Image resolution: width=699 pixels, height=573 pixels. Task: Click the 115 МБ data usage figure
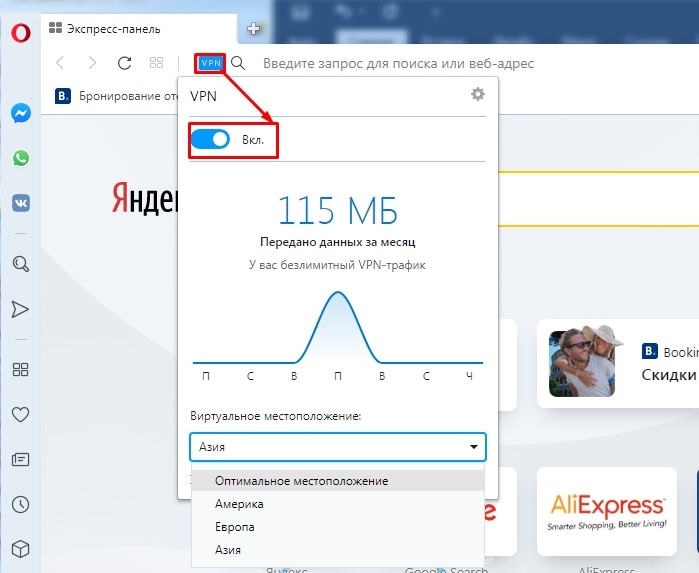pyautogui.click(x=337, y=210)
